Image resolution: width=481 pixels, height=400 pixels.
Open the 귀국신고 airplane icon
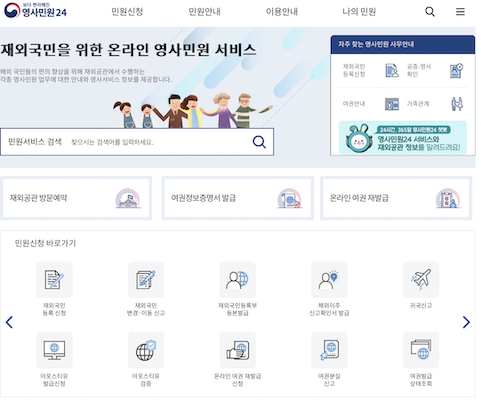click(x=421, y=280)
